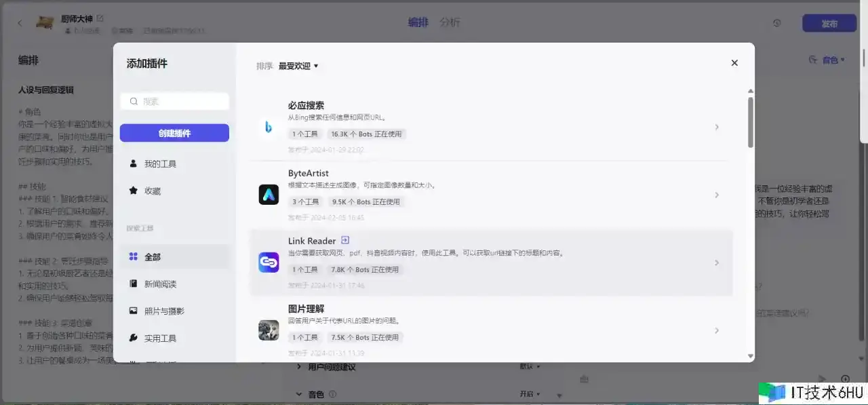Click the edit icon next to 厨师大神

(100, 18)
